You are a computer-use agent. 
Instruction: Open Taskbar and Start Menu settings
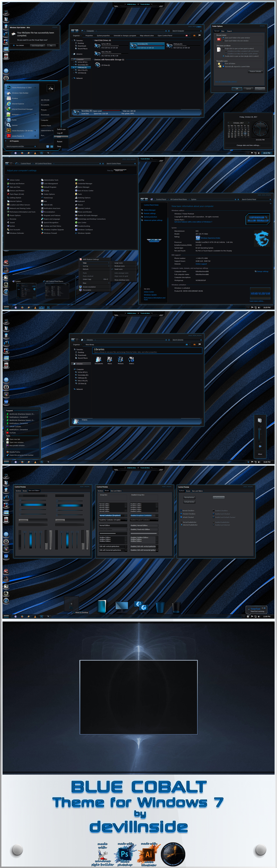point(52,226)
